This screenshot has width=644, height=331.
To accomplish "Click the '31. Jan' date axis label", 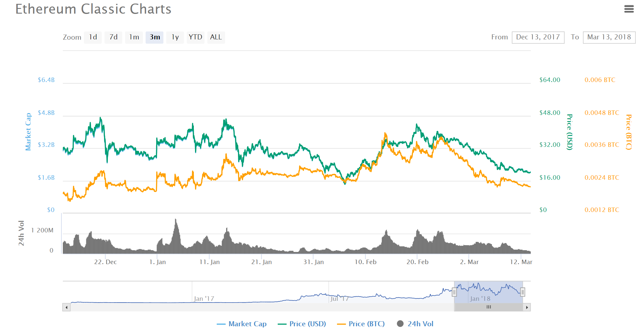I will pos(314,262).
